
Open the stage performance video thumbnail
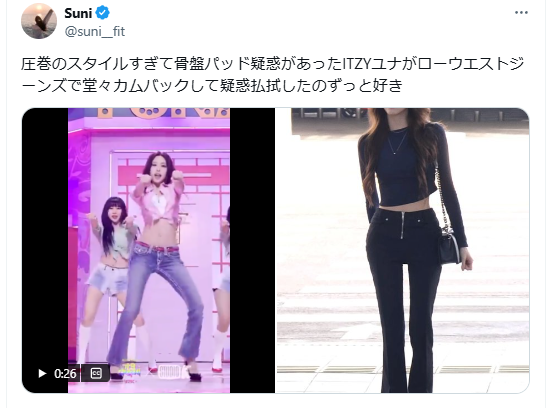click(x=148, y=250)
